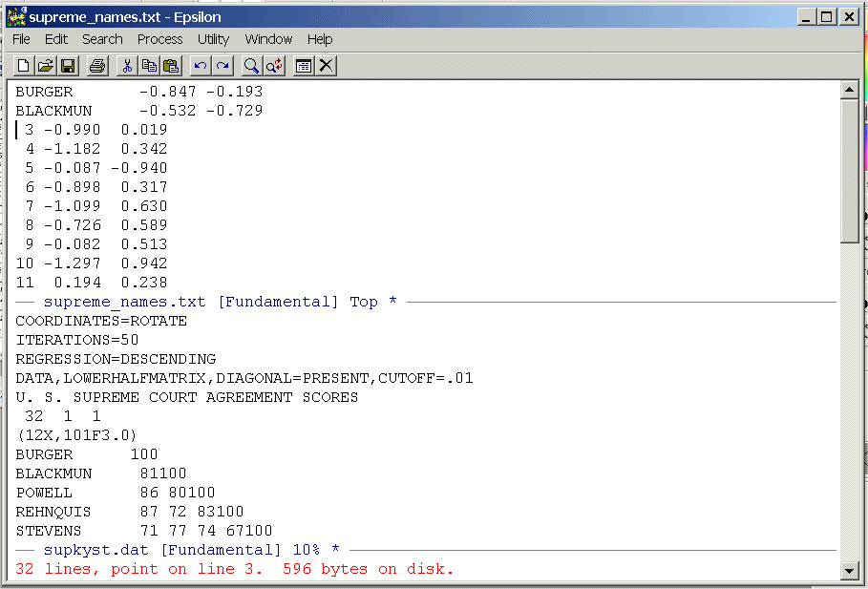This screenshot has width=868, height=589.
Task: Click the scrollbar down arrow
Action: (x=849, y=570)
